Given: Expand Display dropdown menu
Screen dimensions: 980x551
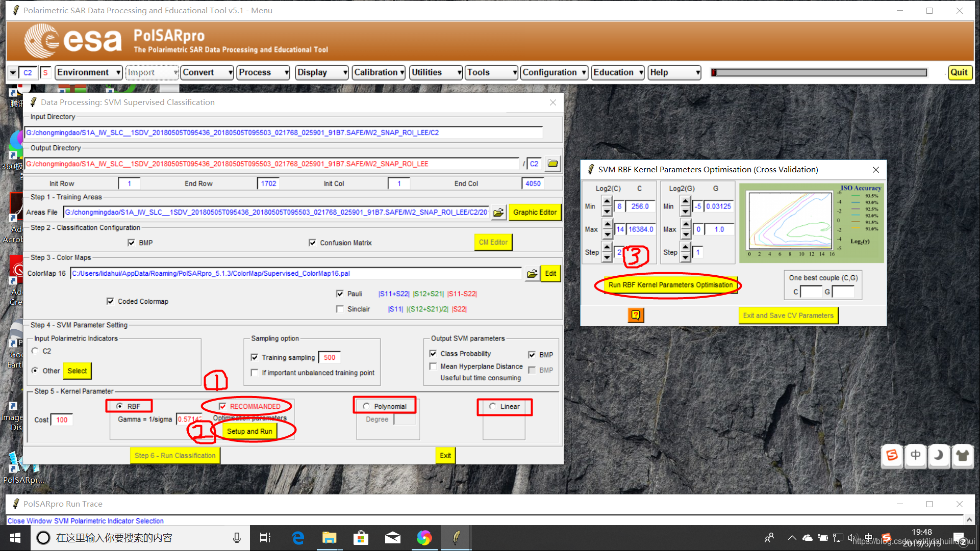Looking at the screenshot, I should pos(322,72).
